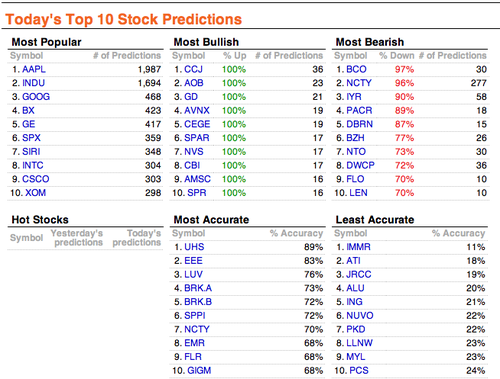The image size is (500, 379).
Task: Select the BCO bearish stock
Action: click(x=356, y=69)
